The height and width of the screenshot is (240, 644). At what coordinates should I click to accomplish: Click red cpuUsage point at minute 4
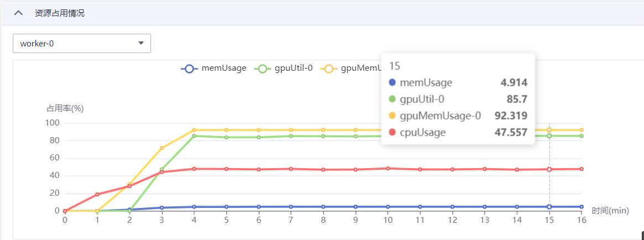click(194, 169)
